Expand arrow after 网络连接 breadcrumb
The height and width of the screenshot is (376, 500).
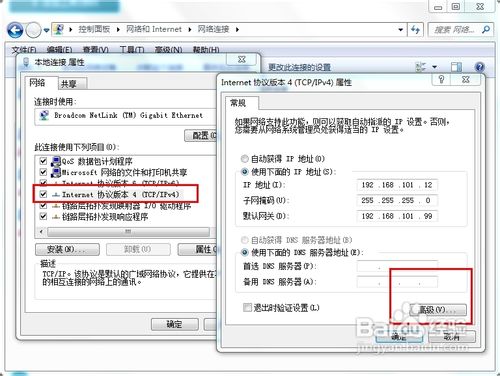click(237, 30)
